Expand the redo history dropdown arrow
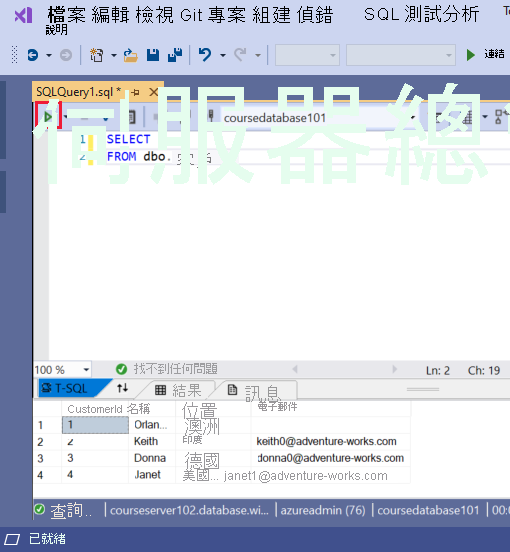The image size is (510, 552). pyautogui.click(x=258, y=55)
